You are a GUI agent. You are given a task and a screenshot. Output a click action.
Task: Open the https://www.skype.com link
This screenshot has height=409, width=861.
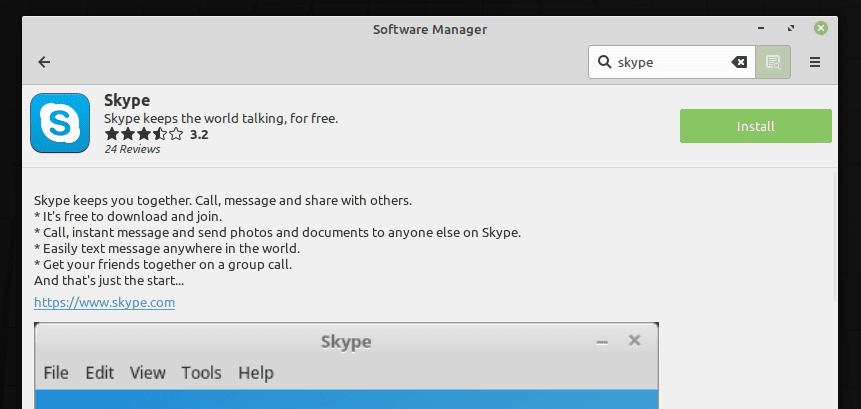(x=105, y=302)
